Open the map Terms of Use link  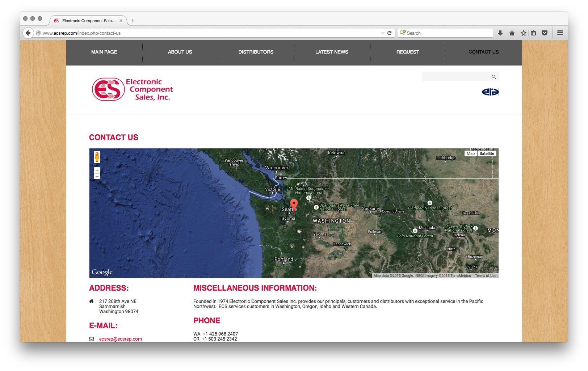pyautogui.click(x=486, y=276)
